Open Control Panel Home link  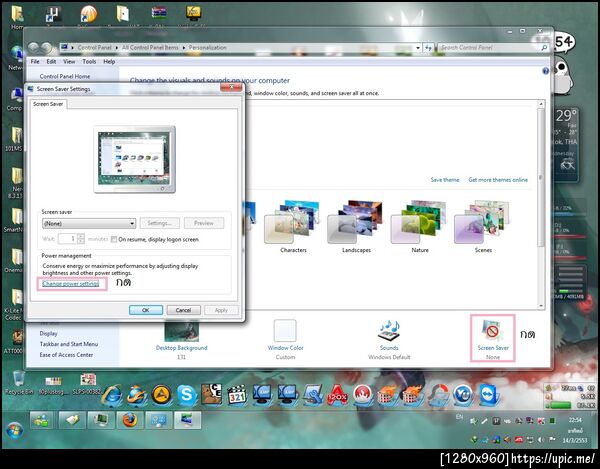pyautogui.click(x=65, y=77)
